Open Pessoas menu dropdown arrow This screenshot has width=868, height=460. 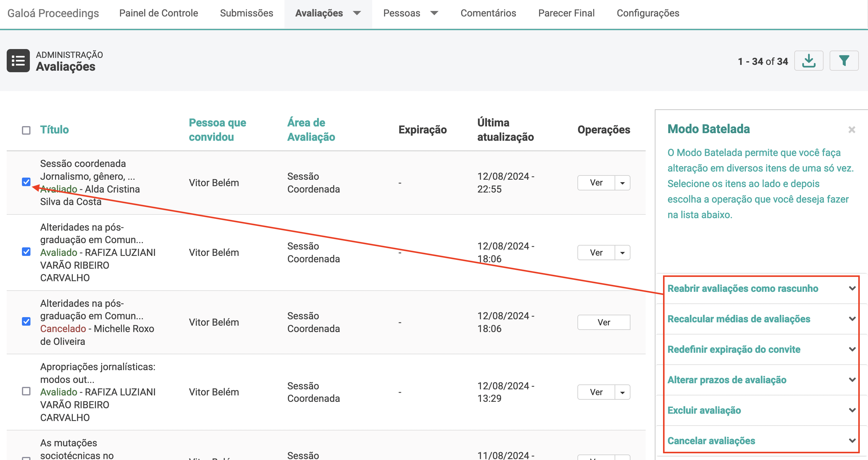434,13
